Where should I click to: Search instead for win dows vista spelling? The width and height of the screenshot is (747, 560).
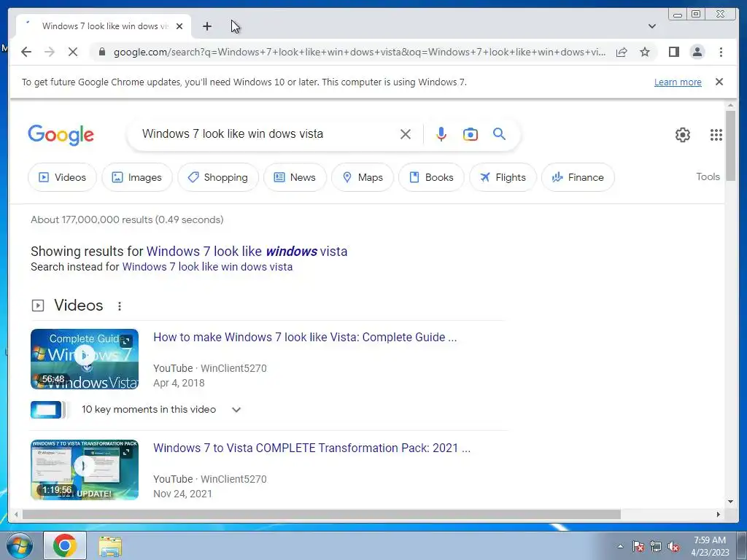pos(207,267)
